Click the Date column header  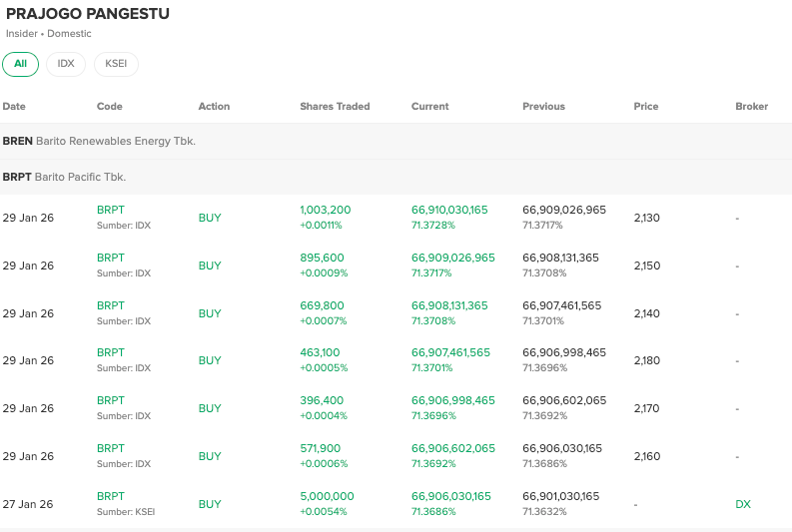(14, 107)
